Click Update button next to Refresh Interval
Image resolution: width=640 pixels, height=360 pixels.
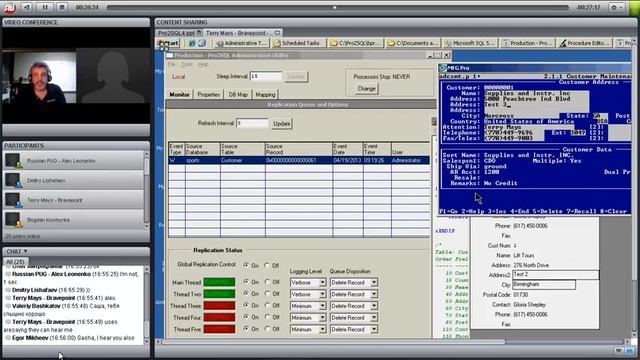point(282,124)
